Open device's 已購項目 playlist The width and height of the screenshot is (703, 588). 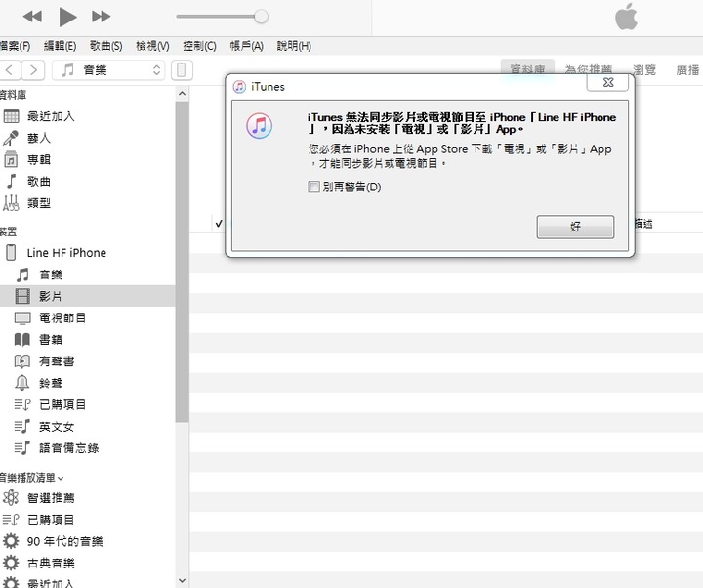tap(88, 404)
